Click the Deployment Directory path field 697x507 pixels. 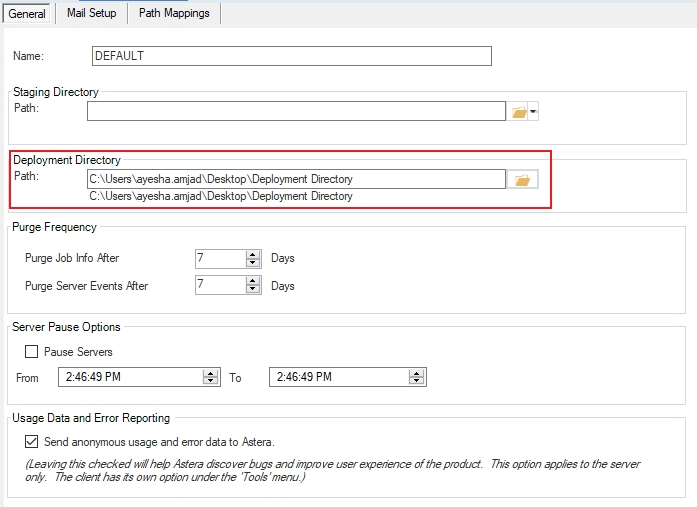(296, 179)
